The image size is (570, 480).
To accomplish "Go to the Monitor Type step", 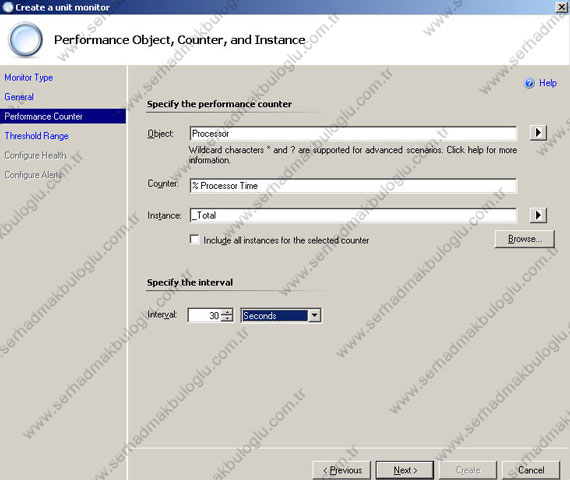I will pyautogui.click(x=29, y=77).
